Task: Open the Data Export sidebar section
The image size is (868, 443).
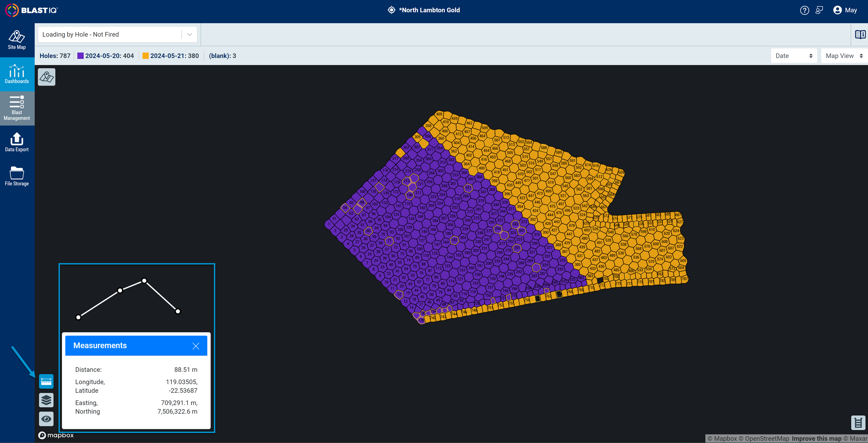Action: pos(17,142)
